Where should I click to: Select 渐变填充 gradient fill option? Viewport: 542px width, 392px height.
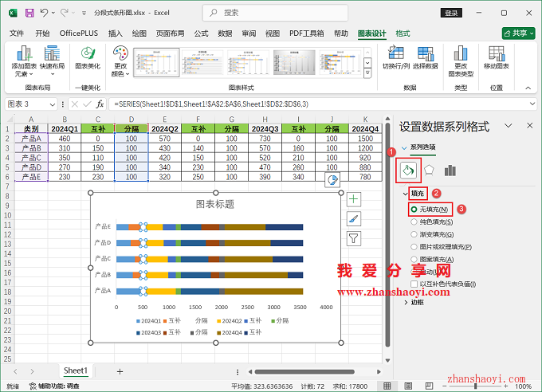coord(414,234)
